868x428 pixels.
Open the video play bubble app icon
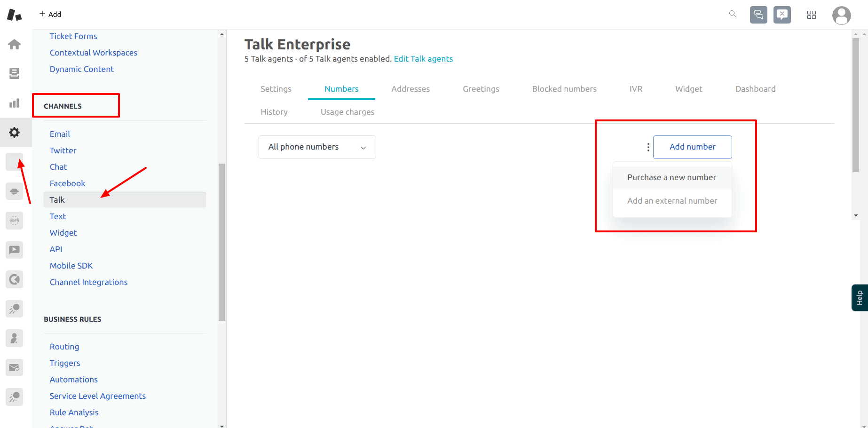[x=15, y=250]
